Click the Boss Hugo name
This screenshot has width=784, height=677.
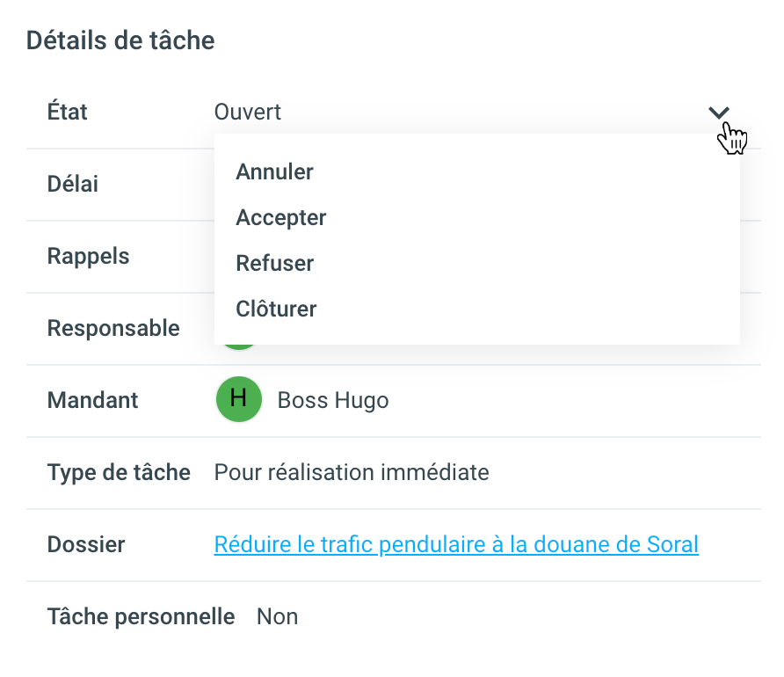point(333,401)
